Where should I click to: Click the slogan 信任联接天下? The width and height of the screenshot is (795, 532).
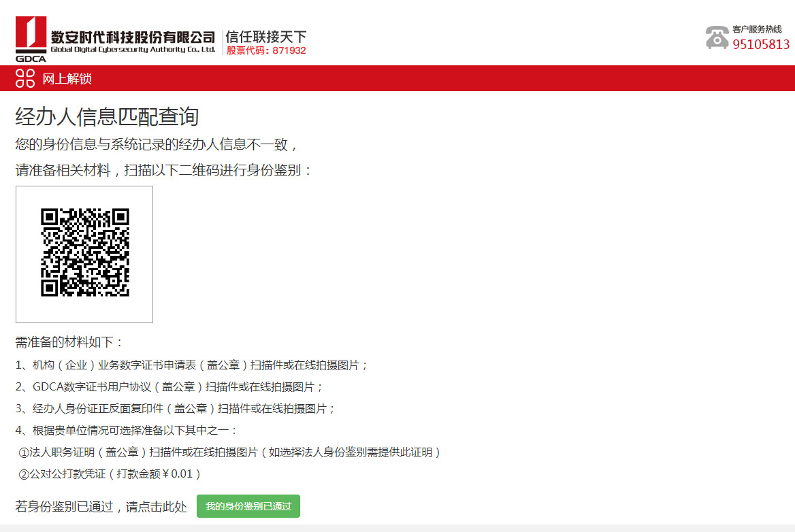pos(266,37)
